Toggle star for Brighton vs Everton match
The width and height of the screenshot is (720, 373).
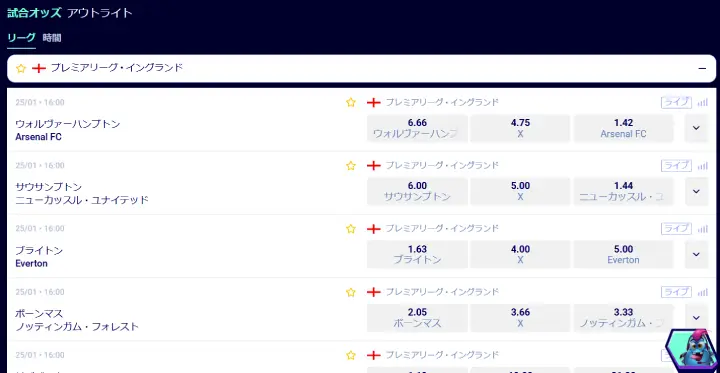[351, 229]
